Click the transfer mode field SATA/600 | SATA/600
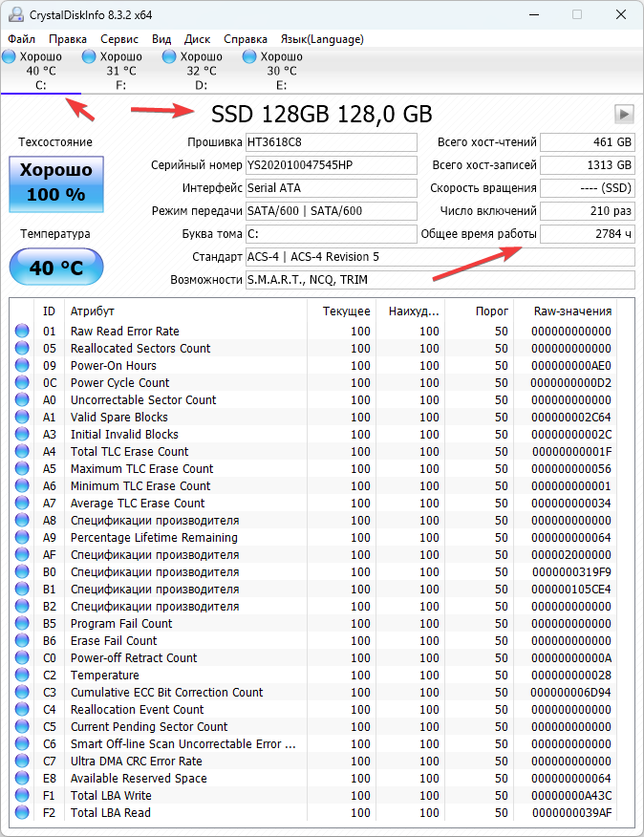This screenshot has width=644, height=837. tap(332, 211)
